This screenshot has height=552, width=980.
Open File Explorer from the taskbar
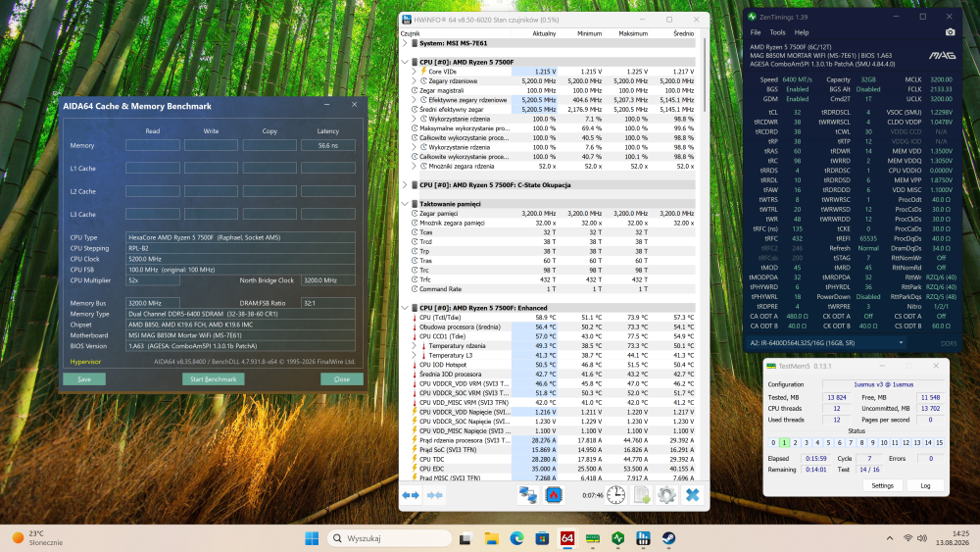pos(491,538)
